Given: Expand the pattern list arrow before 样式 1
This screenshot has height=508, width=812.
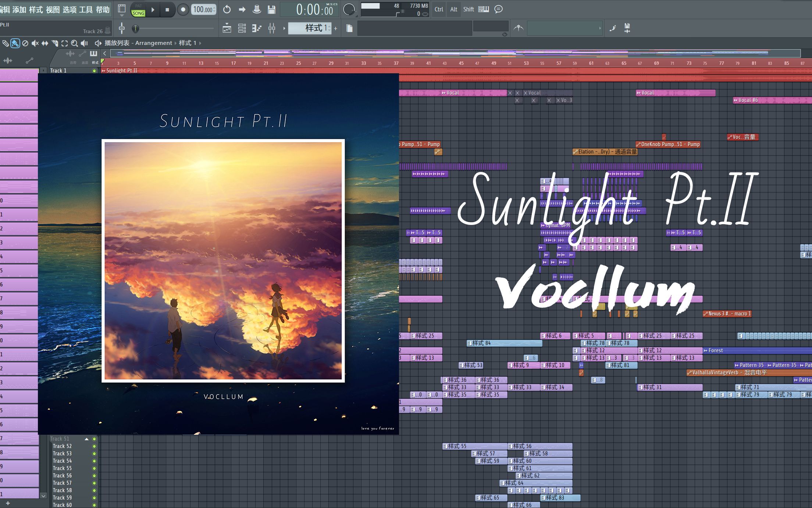Looking at the screenshot, I should 284,28.
